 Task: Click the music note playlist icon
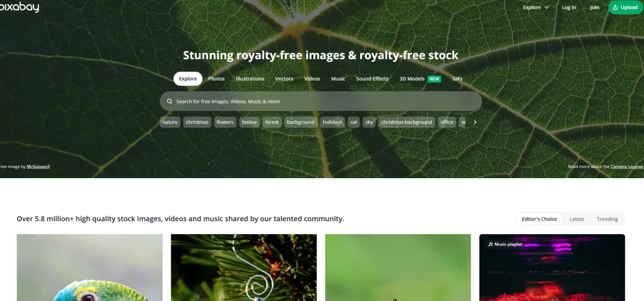click(490, 244)
